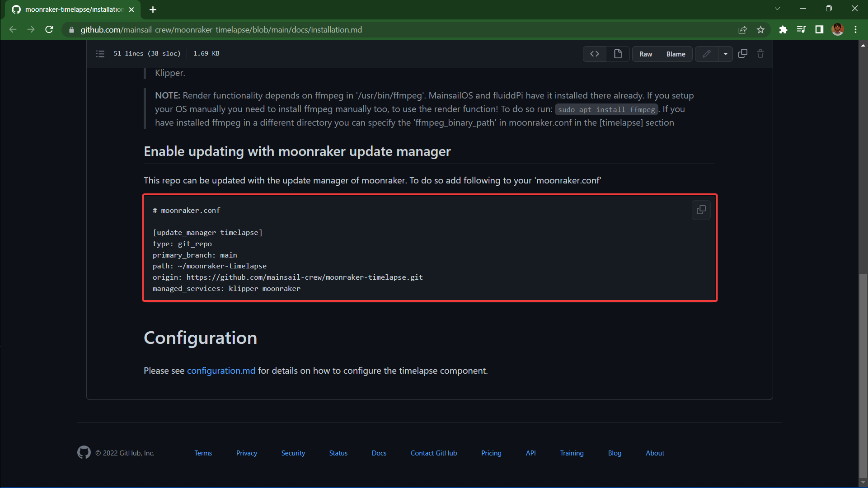
Task: Go to GitHub home logo in footer
Action: (x=84, y=452)
